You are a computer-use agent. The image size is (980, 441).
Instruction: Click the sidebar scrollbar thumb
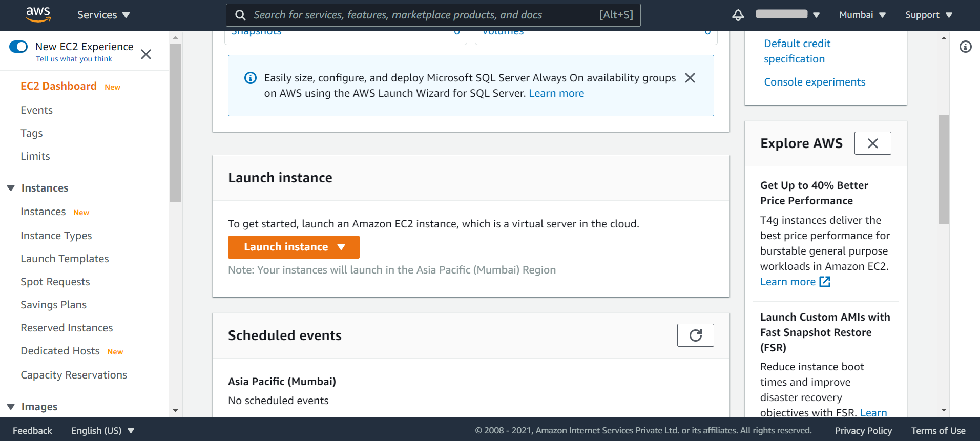pos(175,123)
